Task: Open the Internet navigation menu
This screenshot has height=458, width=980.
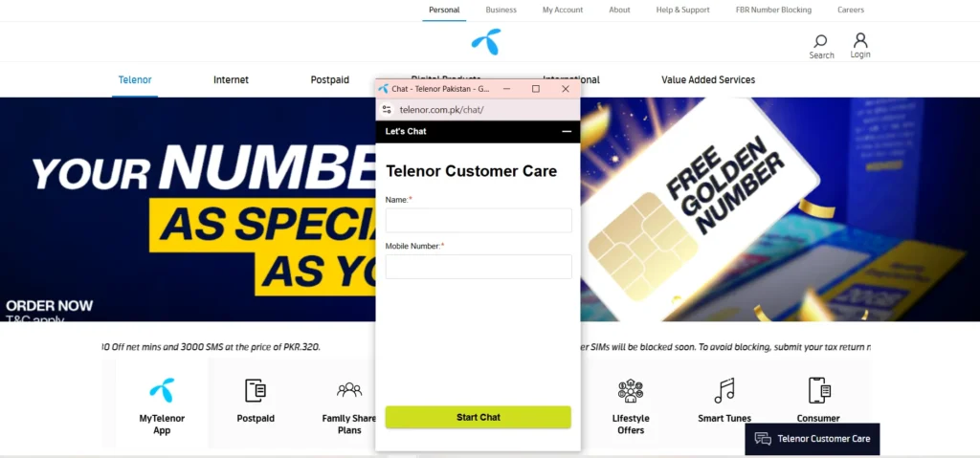Action: 232,80
